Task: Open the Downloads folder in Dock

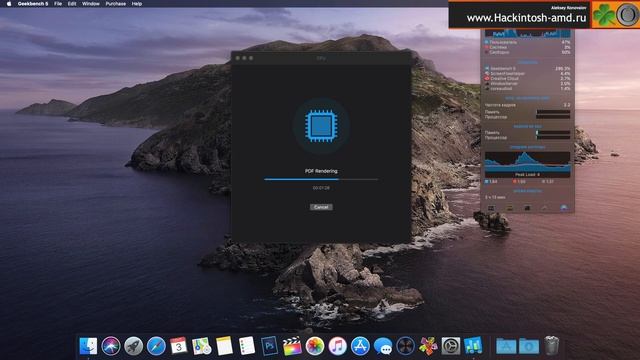Action: coord(529,346)
